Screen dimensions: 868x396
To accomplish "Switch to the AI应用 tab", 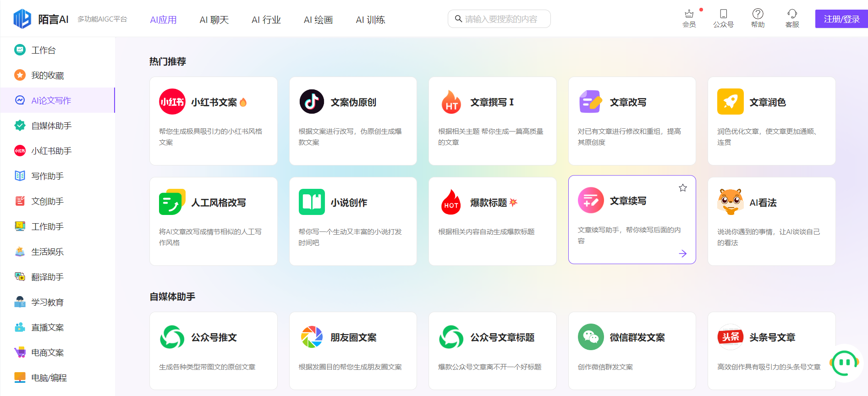I will click(163, 20).
